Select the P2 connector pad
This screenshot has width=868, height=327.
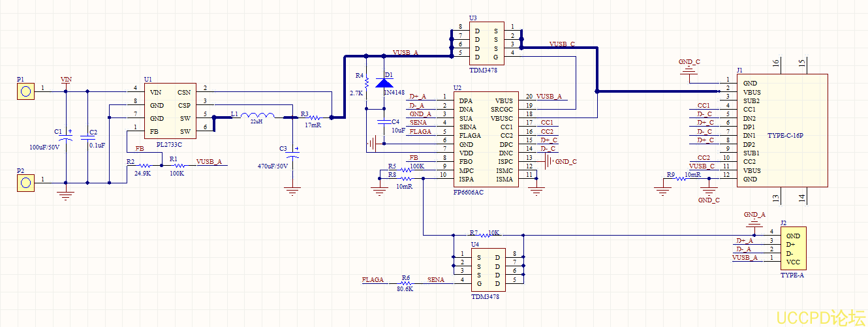coord(25,183)
